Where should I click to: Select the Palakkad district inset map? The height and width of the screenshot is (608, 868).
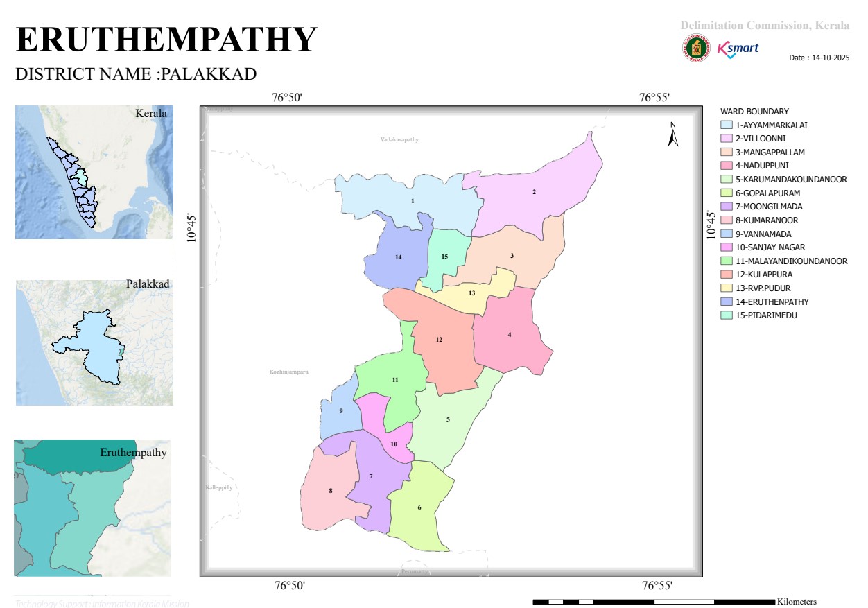[x=94, y=342]
